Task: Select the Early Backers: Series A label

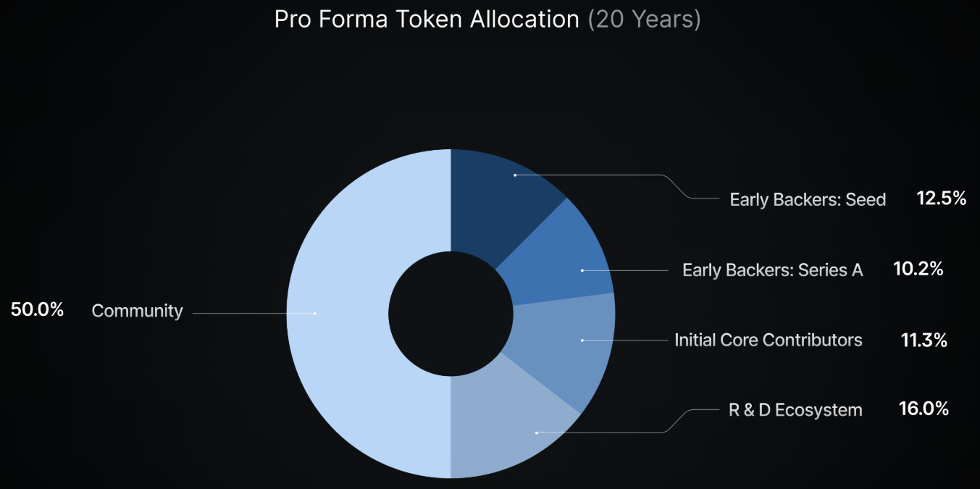Action: coord(773,269)
